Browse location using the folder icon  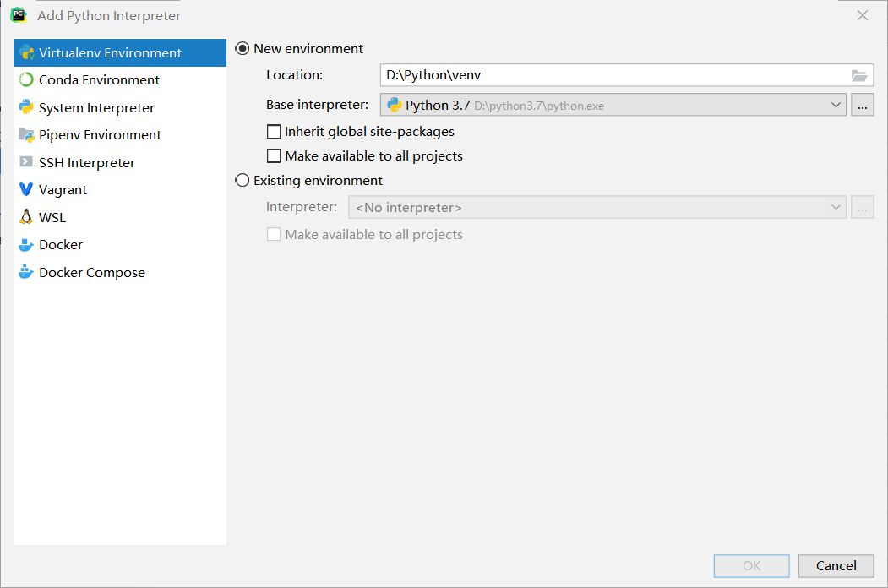(x=859, y=75)
